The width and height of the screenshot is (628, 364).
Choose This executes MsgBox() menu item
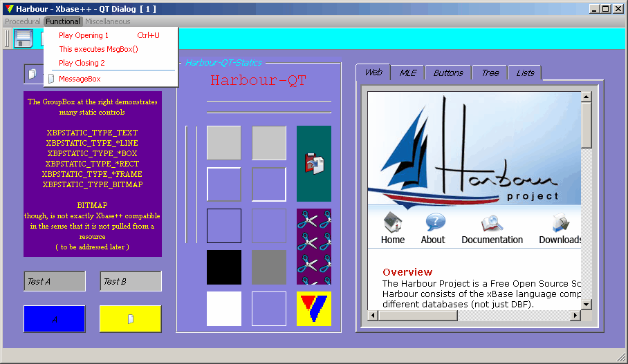point(111,49)
